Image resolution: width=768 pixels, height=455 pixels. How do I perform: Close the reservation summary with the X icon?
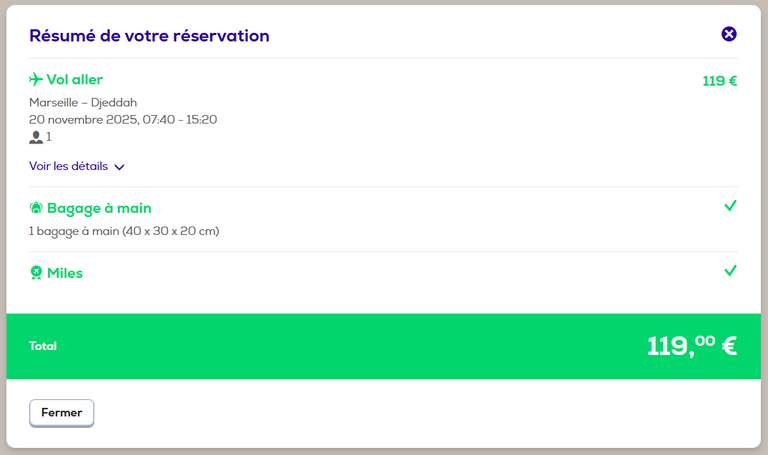[729, 34]
